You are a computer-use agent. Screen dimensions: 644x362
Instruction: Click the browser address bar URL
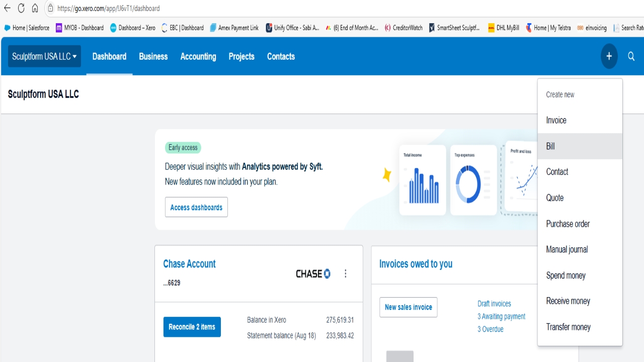pos(108,8)
